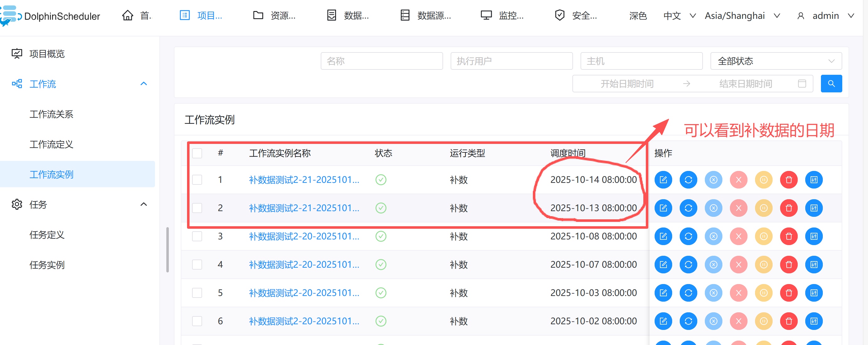Open 工作流定义 in the sidebar
Viewport: 868px width, 345px height.
(51, 144)
